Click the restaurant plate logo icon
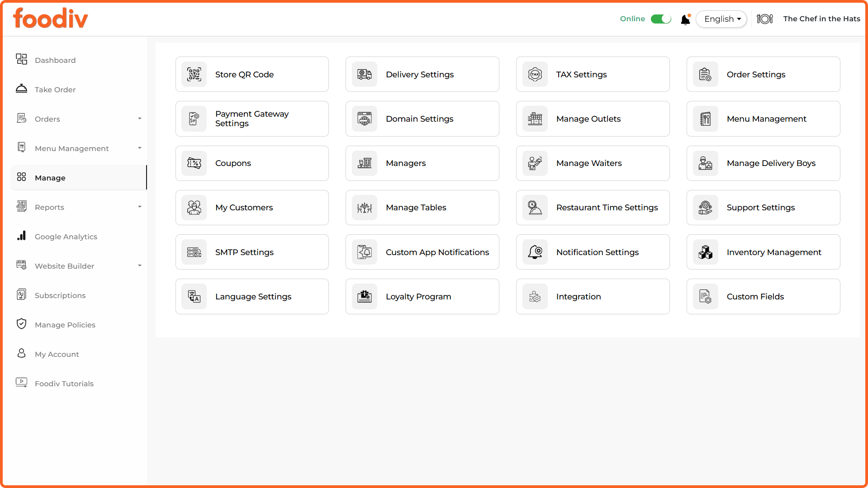Screen dimensions: 868x488 765,19
